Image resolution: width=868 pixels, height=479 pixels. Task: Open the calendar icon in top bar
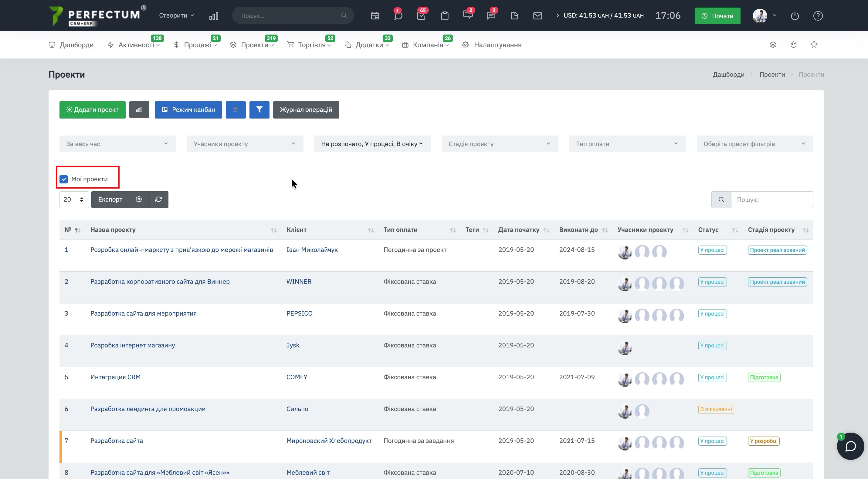375,16
